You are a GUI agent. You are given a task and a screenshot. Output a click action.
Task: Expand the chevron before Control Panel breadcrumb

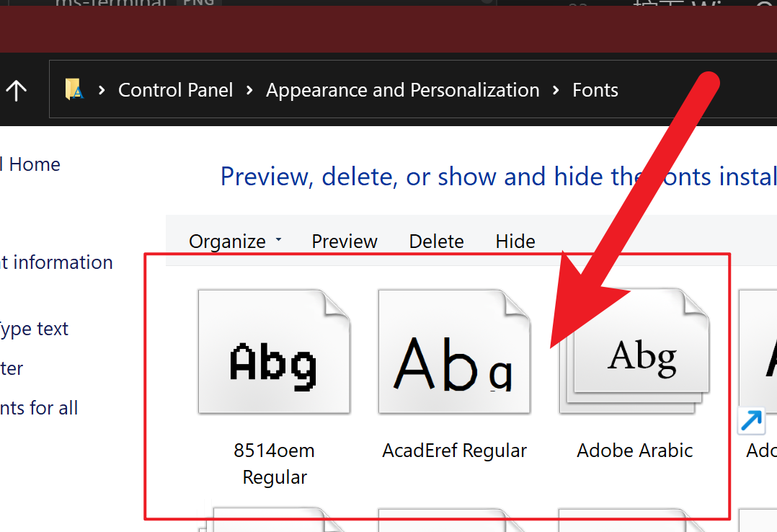point(102,90)
